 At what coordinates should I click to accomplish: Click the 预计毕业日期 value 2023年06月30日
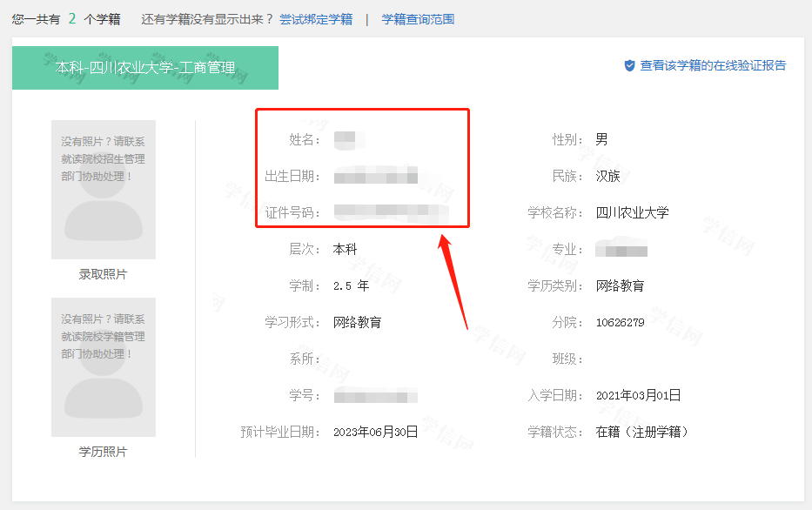[x=376, y=433]
